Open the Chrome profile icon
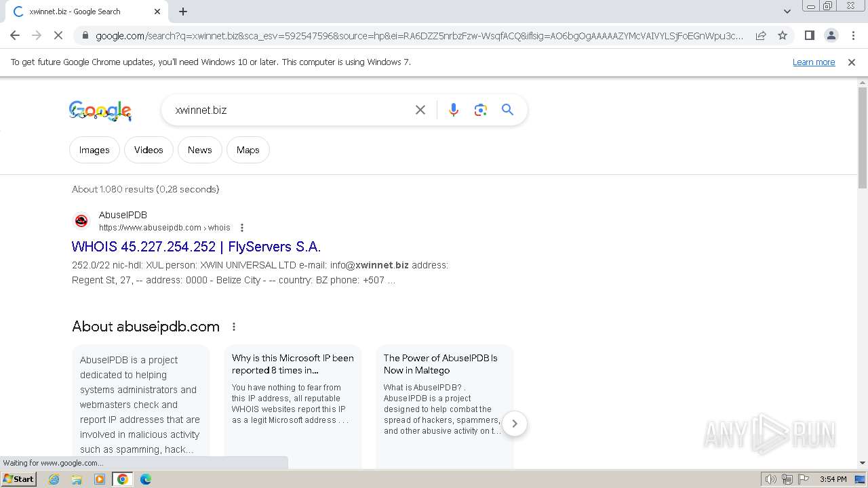Viewport: 868px width, 488px height. tap(831, 35)
